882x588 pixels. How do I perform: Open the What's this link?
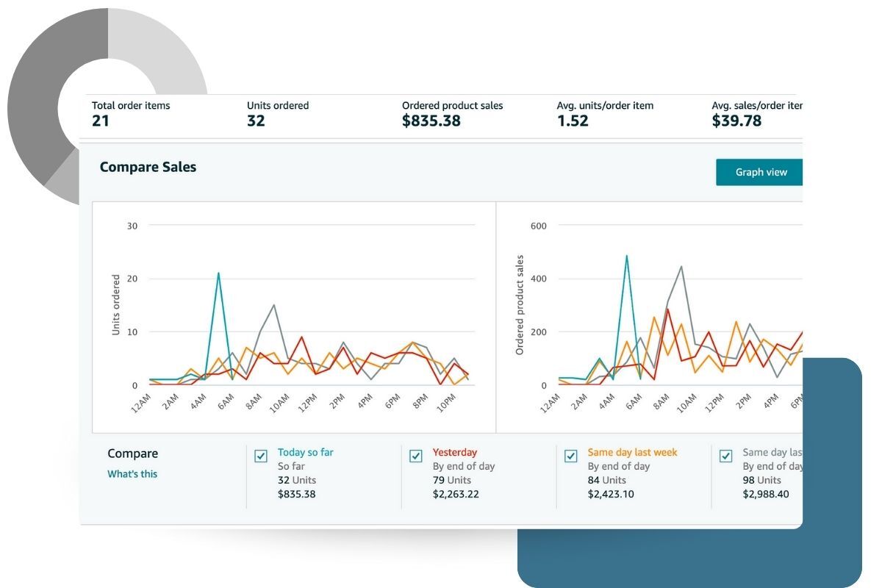[132, 474]
